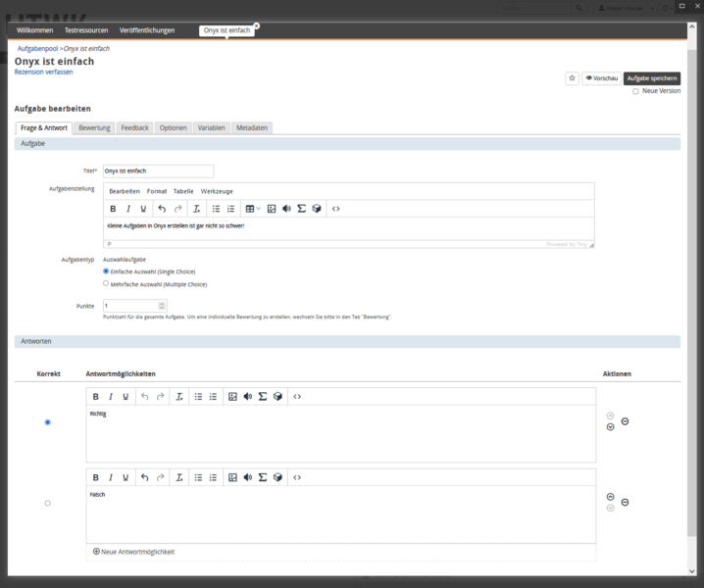Open table dropdown in Aufgabenstellung editor
The width and height of the screenshot is (704, 588).
tap(253, 209)
